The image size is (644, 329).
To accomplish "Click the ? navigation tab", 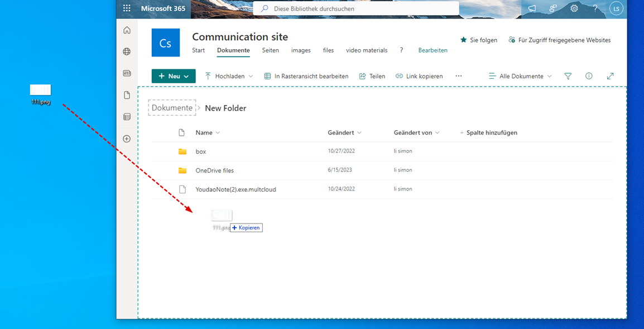I will pyautogui.click(x=401, y=50).
